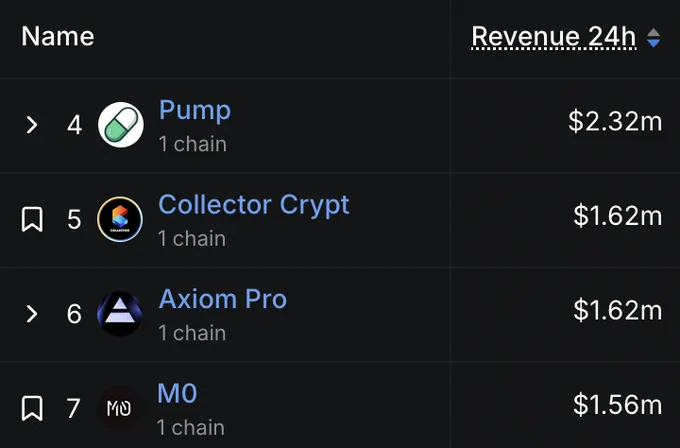680x448 pixels.
Task: Click the M0 logo icon
Action: (x=119, y=408)
